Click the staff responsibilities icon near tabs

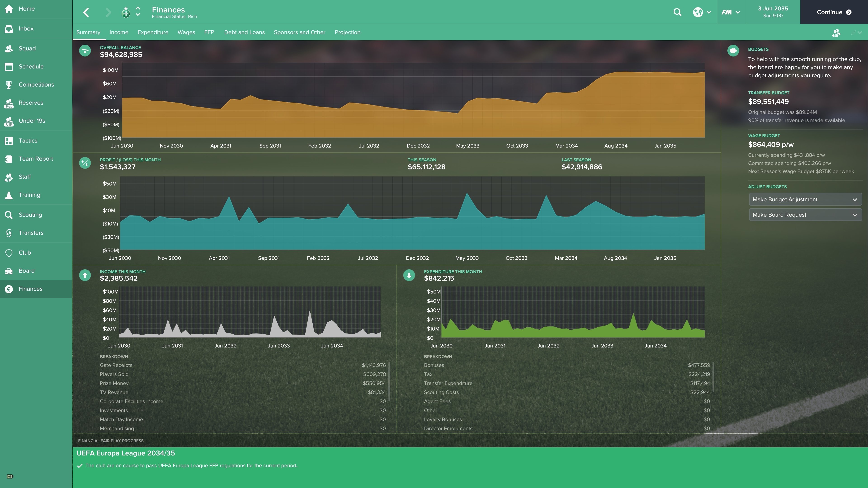[x=836, y=33]
